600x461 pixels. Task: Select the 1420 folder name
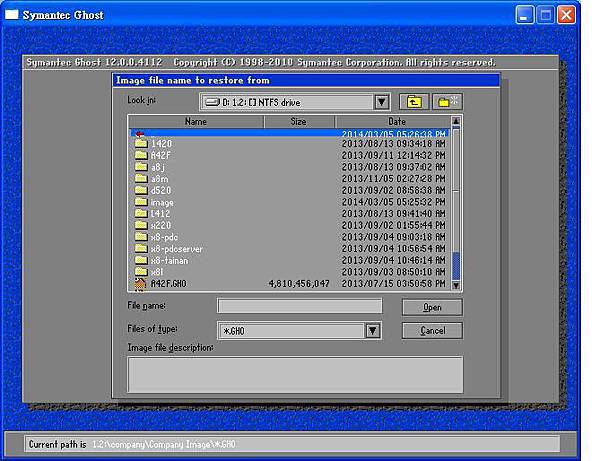point(161,144)
